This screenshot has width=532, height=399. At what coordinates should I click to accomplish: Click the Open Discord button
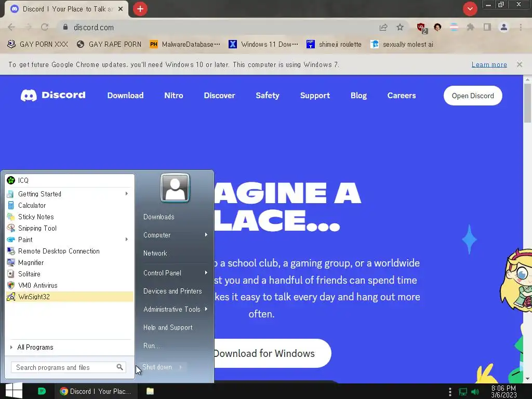(473, 96)
